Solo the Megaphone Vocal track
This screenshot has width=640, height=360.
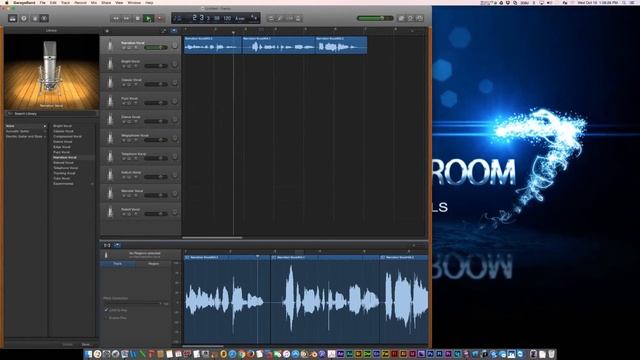[x=129, y=140]
